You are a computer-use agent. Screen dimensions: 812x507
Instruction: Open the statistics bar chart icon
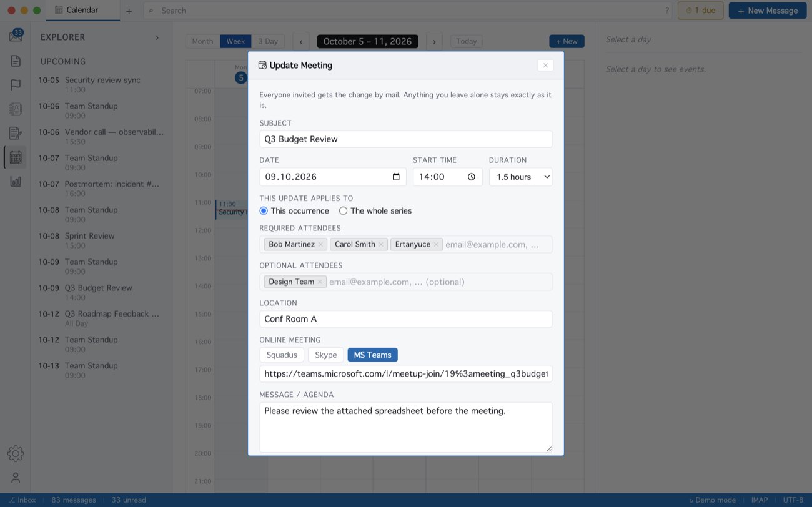coord(16,181)
